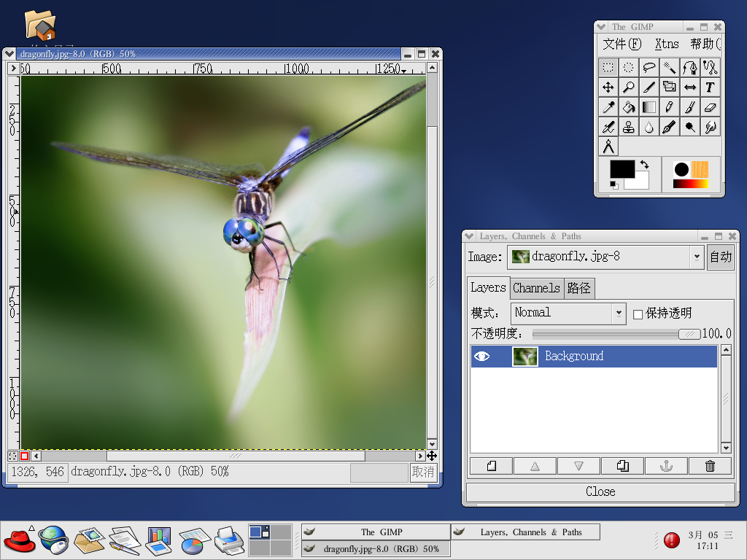Select the Magnify zoom tool
The height and width of the screenshot is (560, 747).
click(628, 87)
